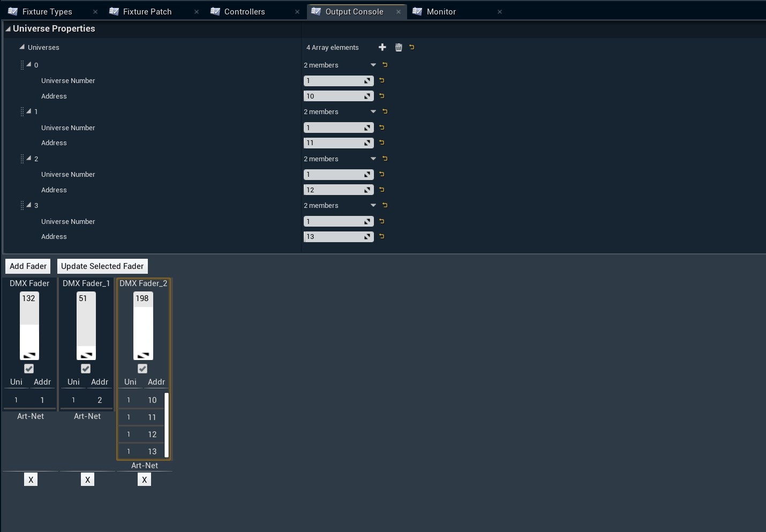Collapse Universes array element 3
This screenshot has height=532, width=766.
tap(29, 205)
